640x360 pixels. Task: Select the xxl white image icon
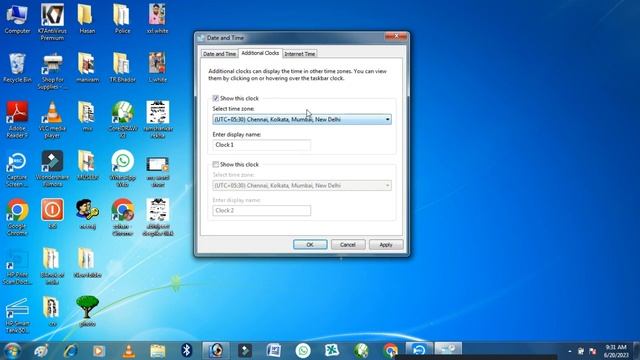[x=157, y=18]
